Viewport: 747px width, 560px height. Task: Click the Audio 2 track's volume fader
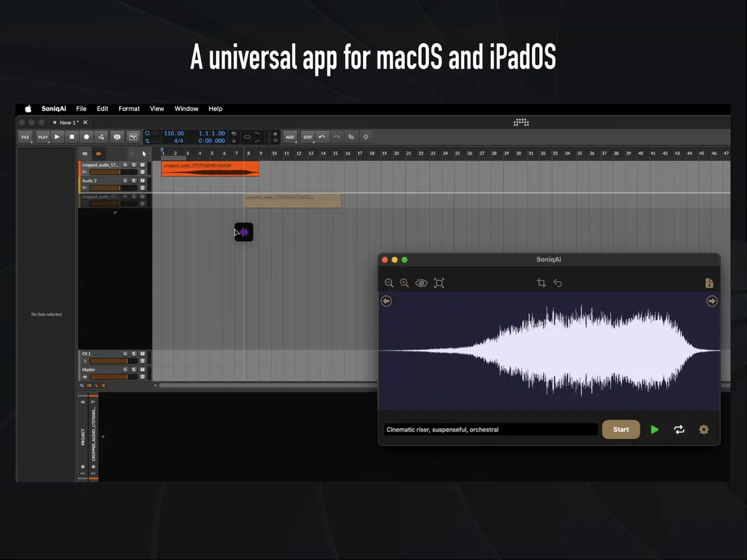pyautogui.click(x=113, y=188)
